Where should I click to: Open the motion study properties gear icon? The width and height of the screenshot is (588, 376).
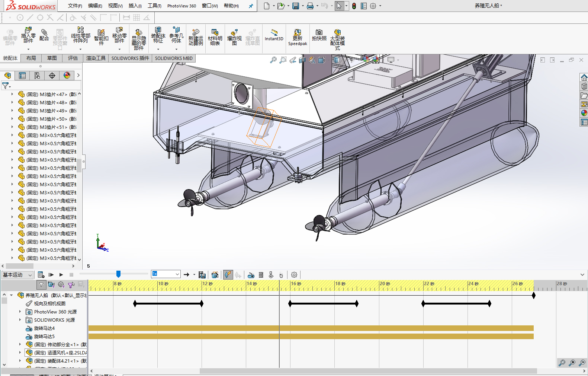[x=294, y=275]
